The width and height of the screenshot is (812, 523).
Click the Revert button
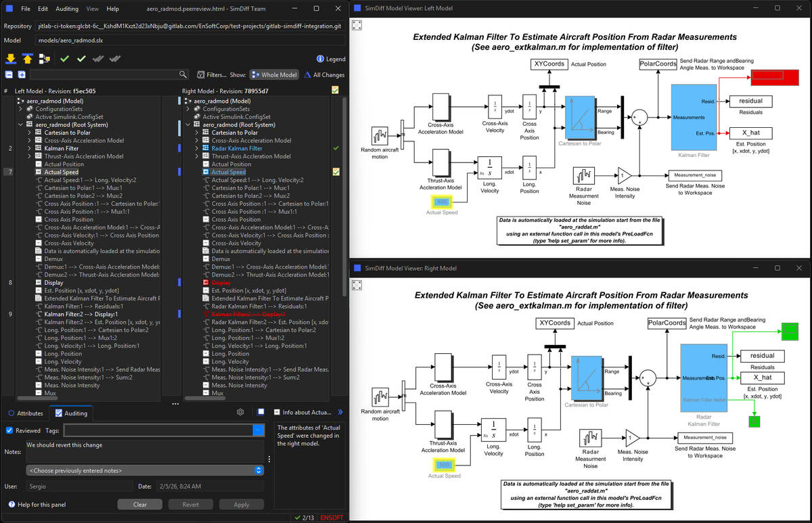pyautogui.click(x=191, y=505)
